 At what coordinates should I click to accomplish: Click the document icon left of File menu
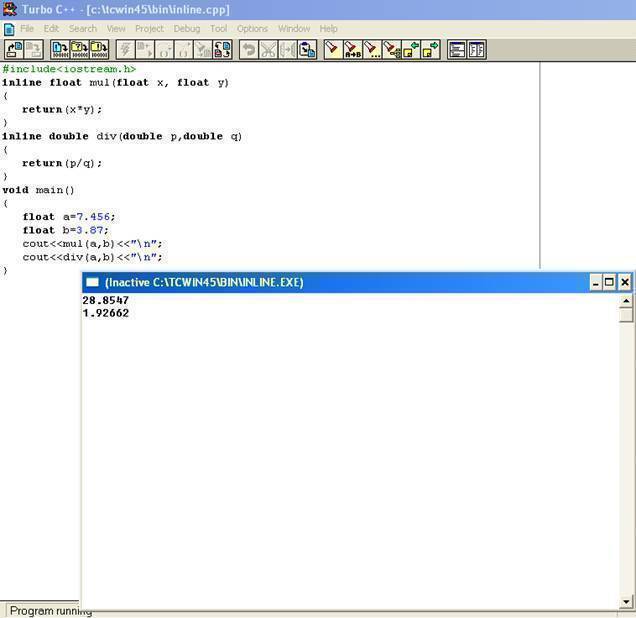(9, 29)
